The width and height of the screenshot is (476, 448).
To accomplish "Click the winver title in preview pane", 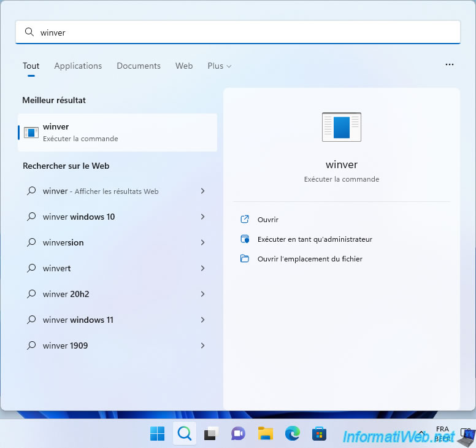I will pyautogui.click(x=342, y=164).
